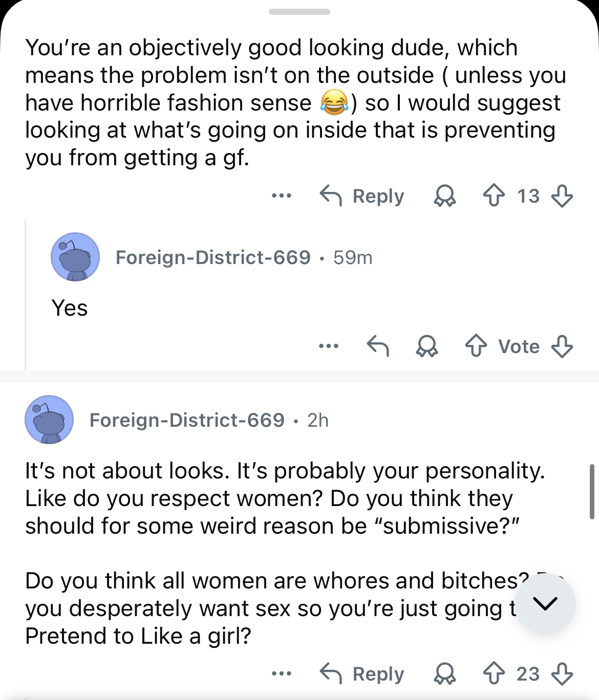The image size is (599, 700).
Task: Open avatar of the 2h comment author
Action: pos(49,420)
